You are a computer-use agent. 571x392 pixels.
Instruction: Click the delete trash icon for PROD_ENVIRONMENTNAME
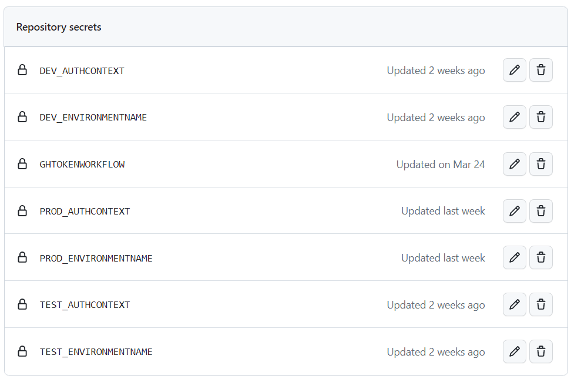point(540,257)
